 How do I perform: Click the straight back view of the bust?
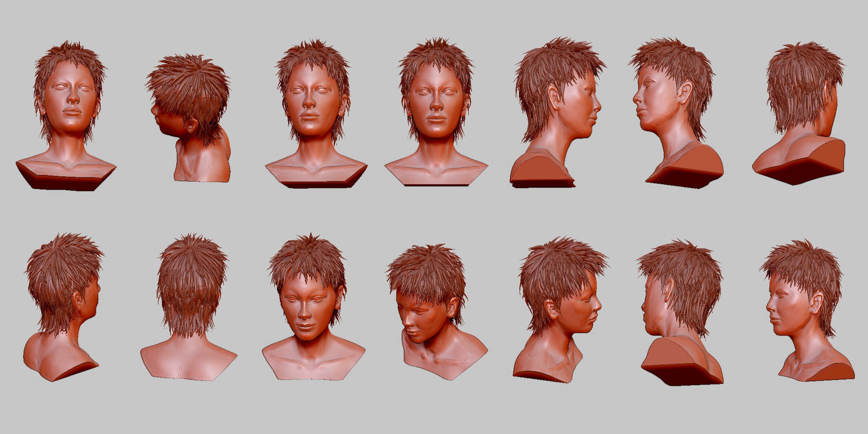[x=189, y=307]
